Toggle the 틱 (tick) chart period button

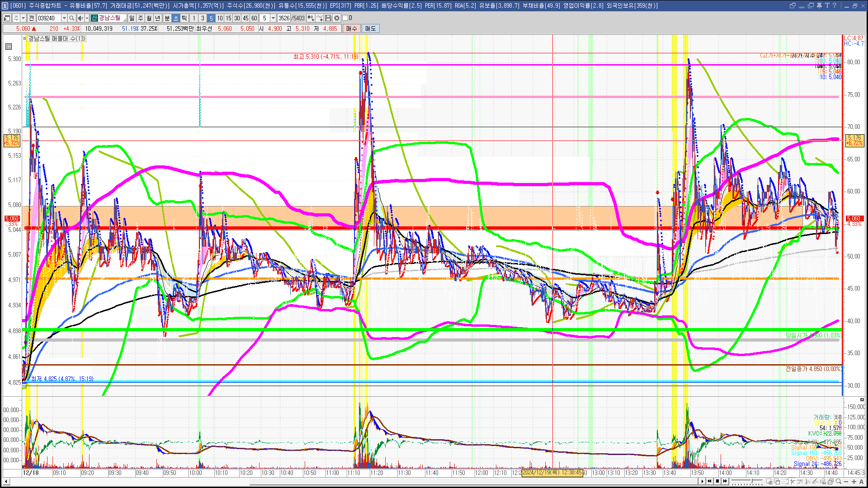point(184,18)
